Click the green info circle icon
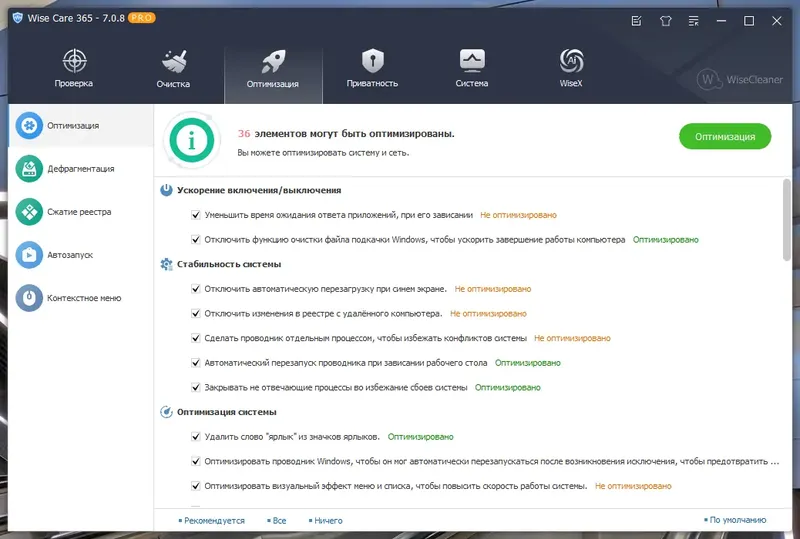This screenshot has height=539, width=800. (192, 140)
